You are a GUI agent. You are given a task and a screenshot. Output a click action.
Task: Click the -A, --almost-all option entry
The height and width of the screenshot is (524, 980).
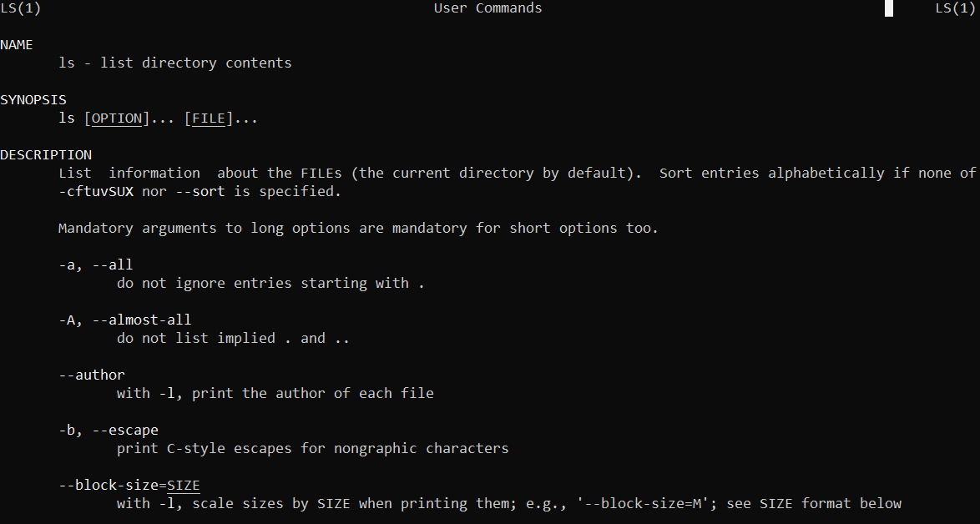(125, 320)
